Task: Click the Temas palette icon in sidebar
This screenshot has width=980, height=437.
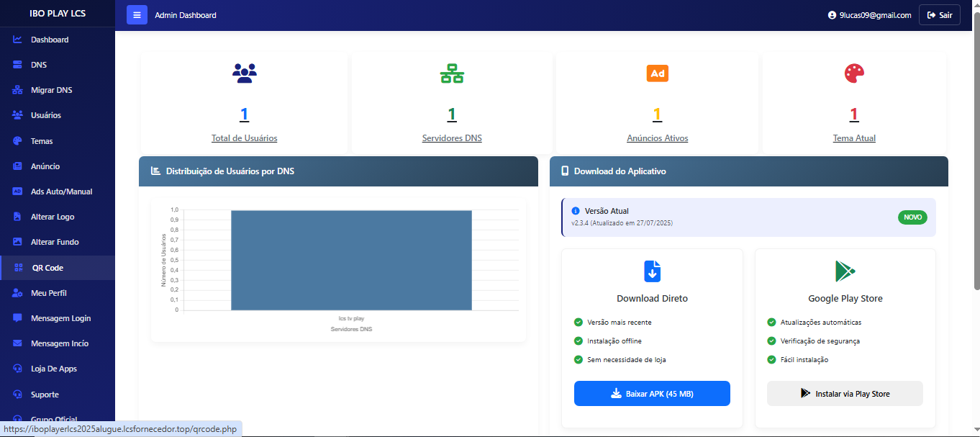Action: [18, 141]
